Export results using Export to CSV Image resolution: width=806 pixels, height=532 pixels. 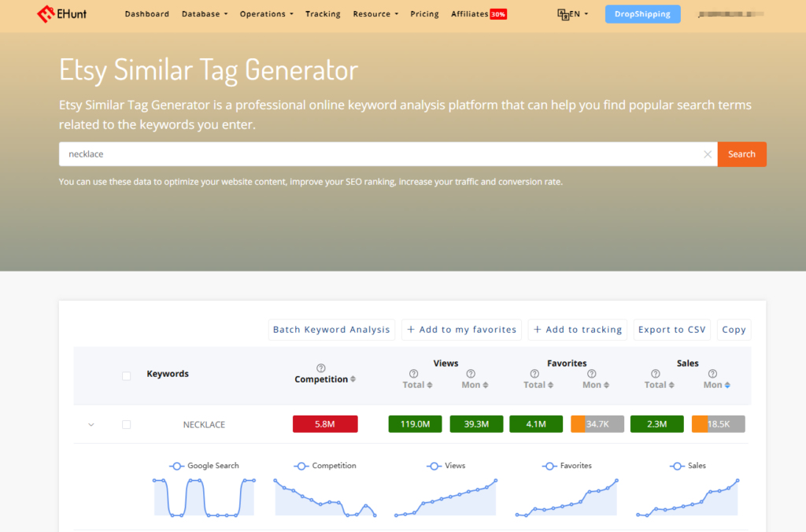pos(672,329)
